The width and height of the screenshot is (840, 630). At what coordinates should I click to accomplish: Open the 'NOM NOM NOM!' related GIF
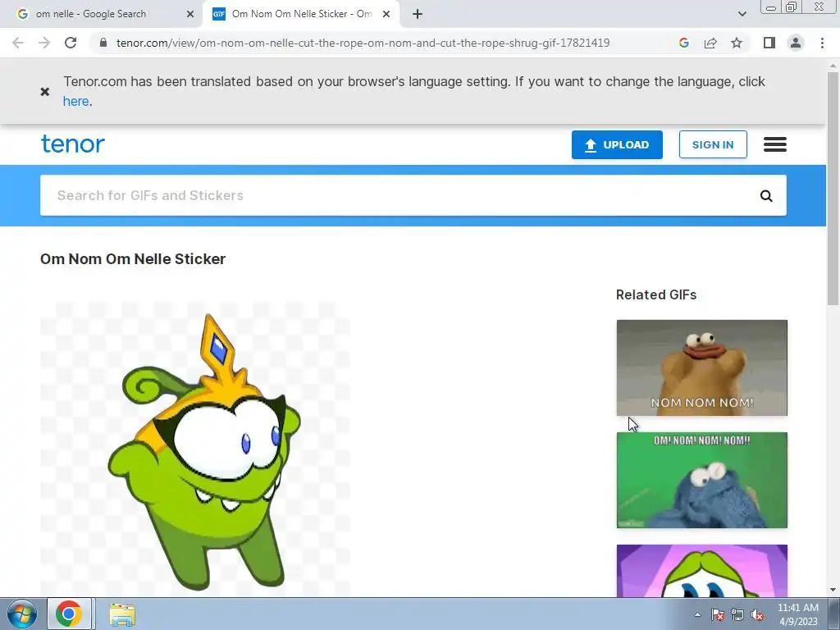click(702, 367)
